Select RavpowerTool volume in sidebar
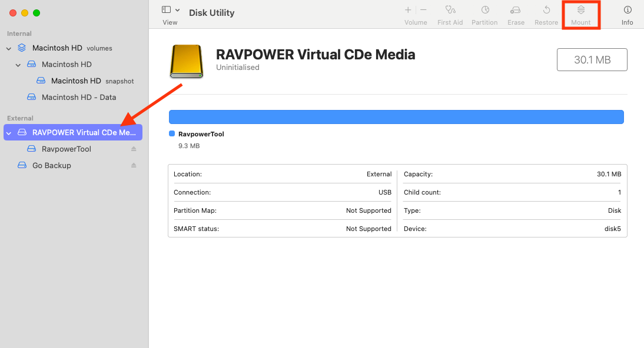This screenshot has height=348, width=644. point(66,149)
